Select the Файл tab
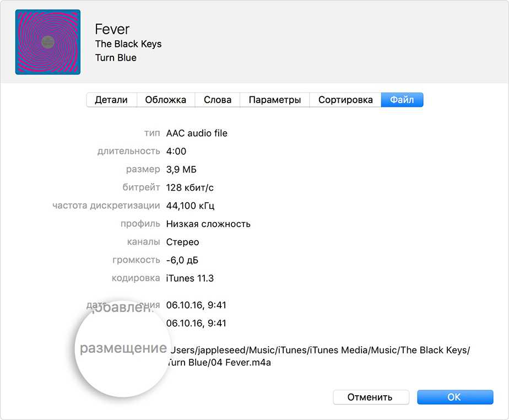 [x=402, y=100]
